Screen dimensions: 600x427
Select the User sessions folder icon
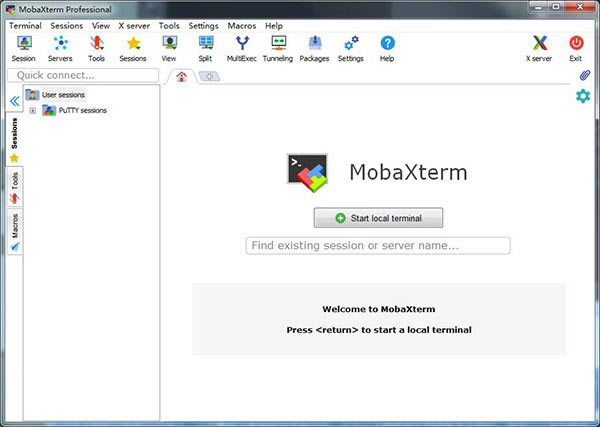click(x=32, y=95)
